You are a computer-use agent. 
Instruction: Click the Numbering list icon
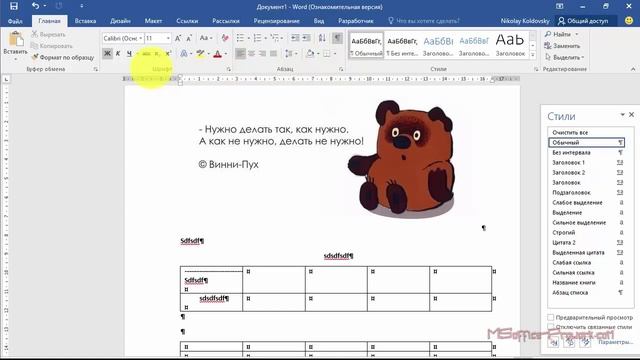point(257,38)
